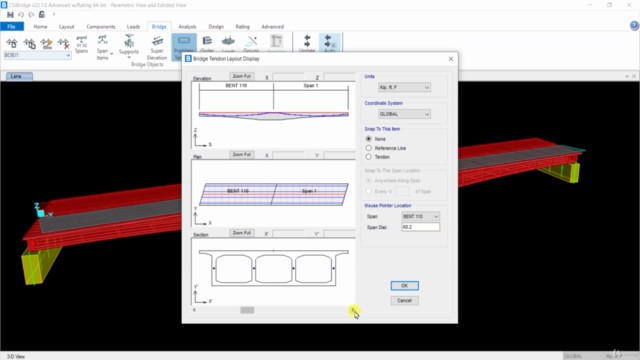The width and height of the screenshot is (640, 360).
Task: Click the help question mark icon
Action: [x=634, y=26]
